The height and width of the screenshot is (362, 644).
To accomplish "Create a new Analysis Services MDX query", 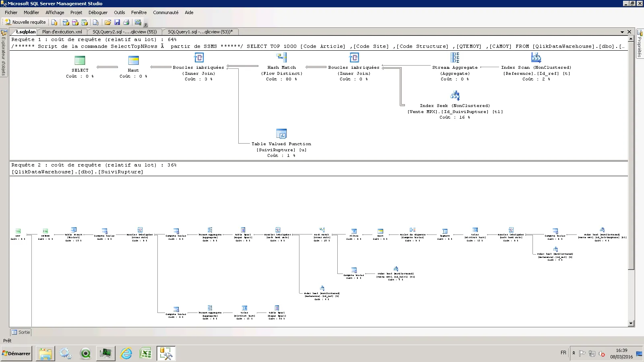I will click(66, 22).
